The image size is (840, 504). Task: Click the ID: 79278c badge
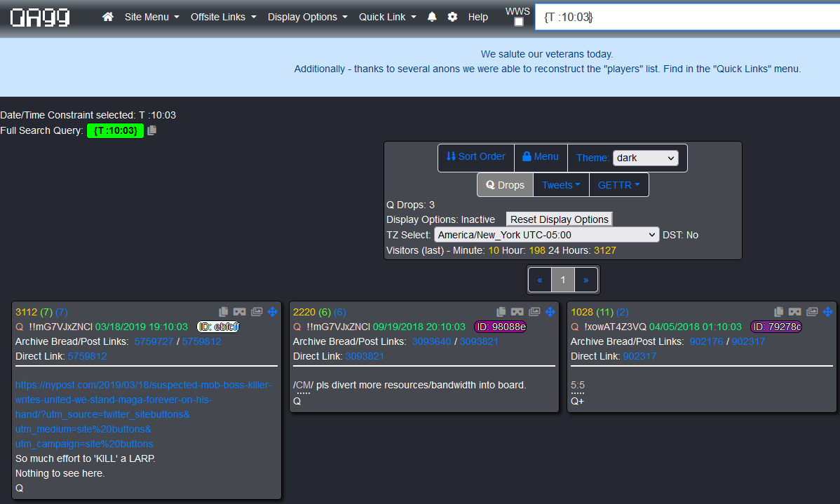click(776, 327)
